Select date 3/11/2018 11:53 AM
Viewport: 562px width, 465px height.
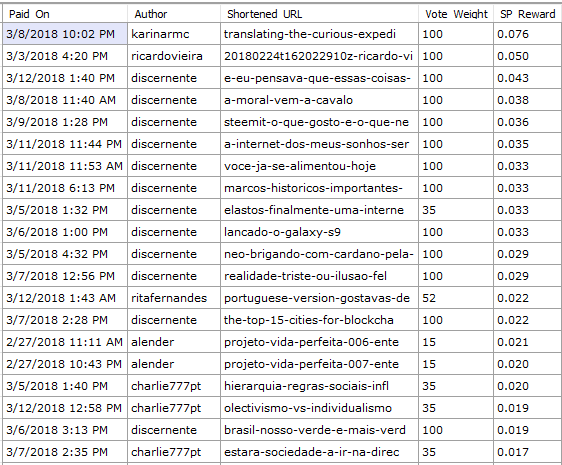click(x=65, y=166)
